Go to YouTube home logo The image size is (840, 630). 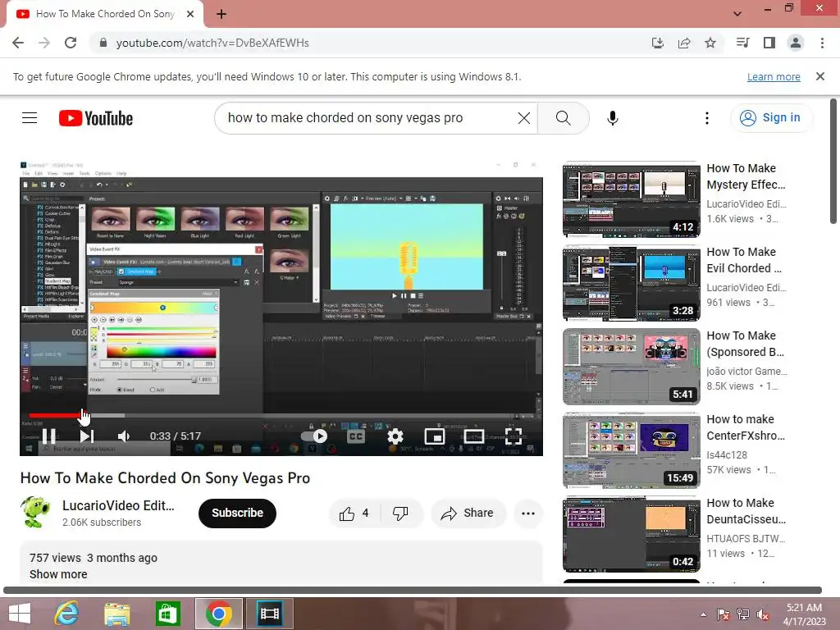(96, 118)
